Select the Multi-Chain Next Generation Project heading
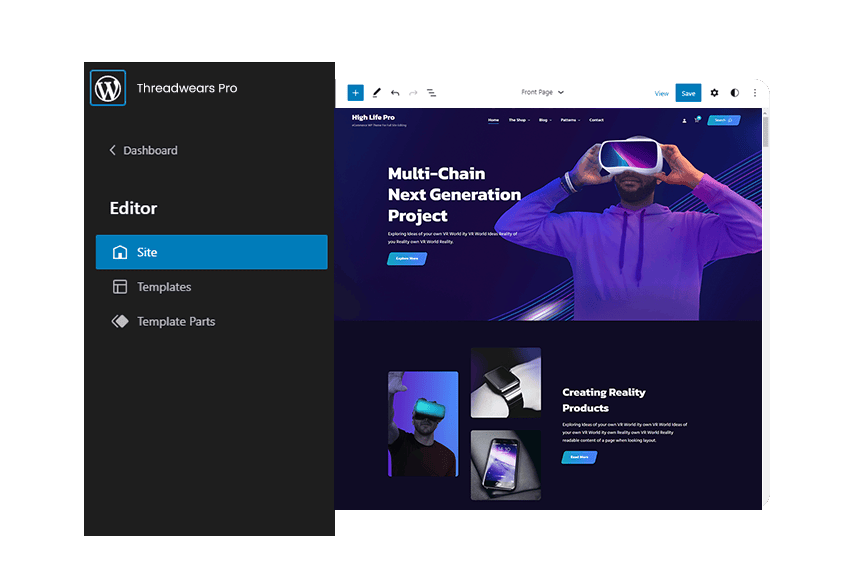The width and height of the screenshot is (865, 586). [454, 195]
